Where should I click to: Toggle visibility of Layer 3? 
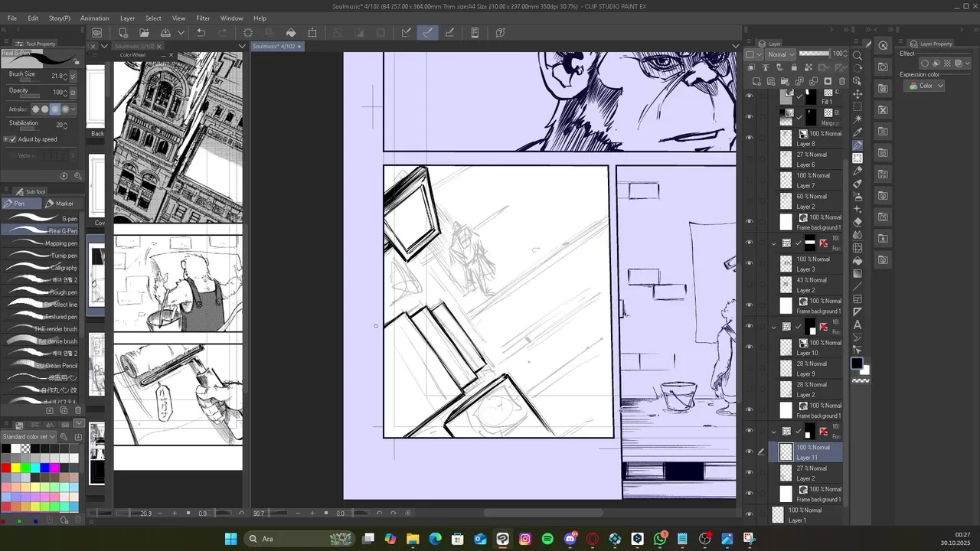[750, 264]
